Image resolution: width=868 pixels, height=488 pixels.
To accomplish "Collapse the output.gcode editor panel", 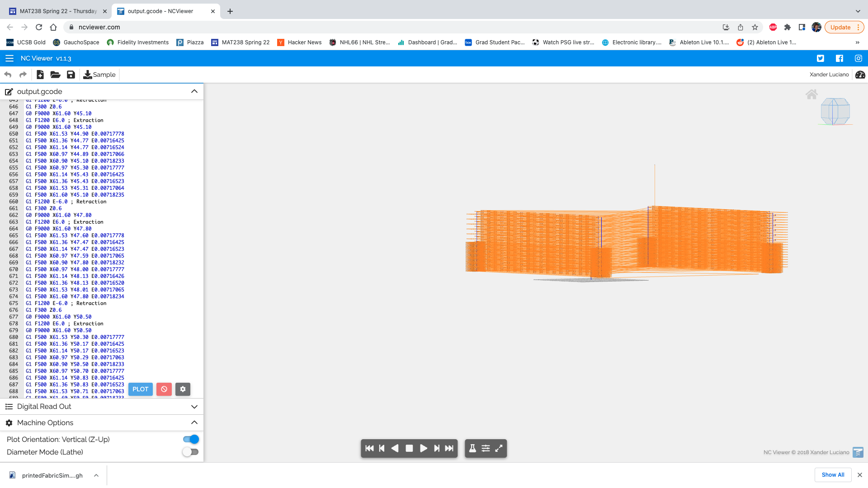I will click(x=194, y=91).
